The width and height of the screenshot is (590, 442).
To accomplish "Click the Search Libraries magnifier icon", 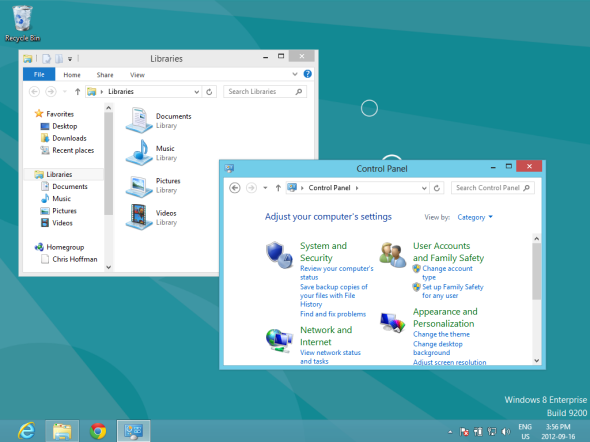I will [x=299, y=91].
